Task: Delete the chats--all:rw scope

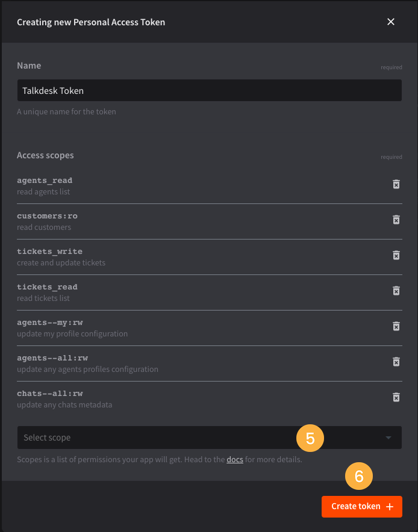Action: click(396, 397)
